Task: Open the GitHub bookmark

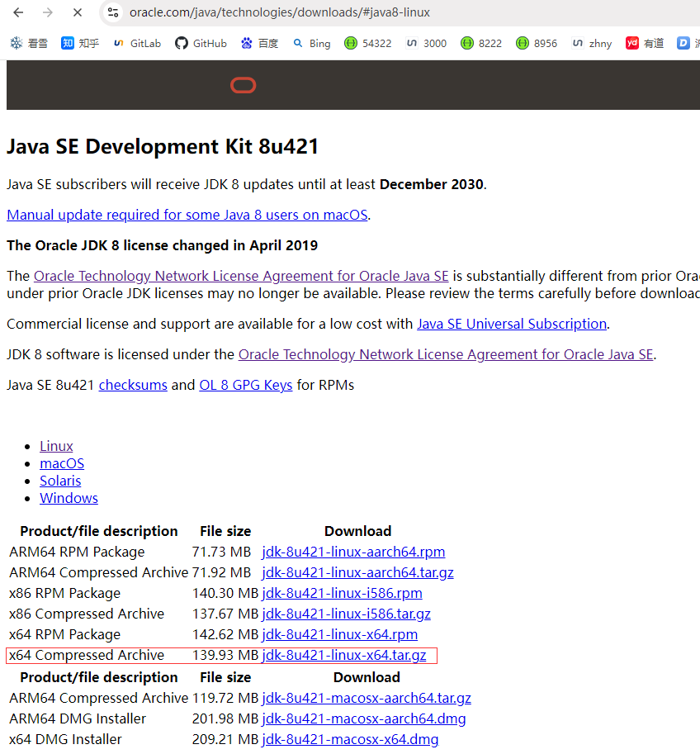Action: pos(201,43)
